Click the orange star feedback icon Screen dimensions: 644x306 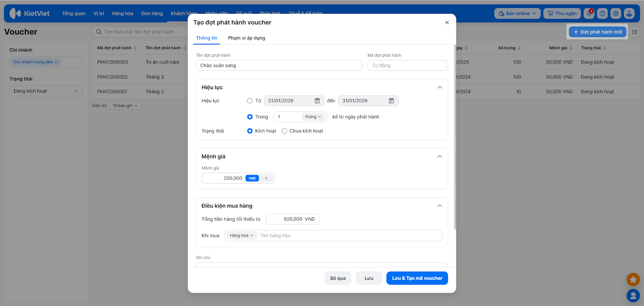coord(633,279)
